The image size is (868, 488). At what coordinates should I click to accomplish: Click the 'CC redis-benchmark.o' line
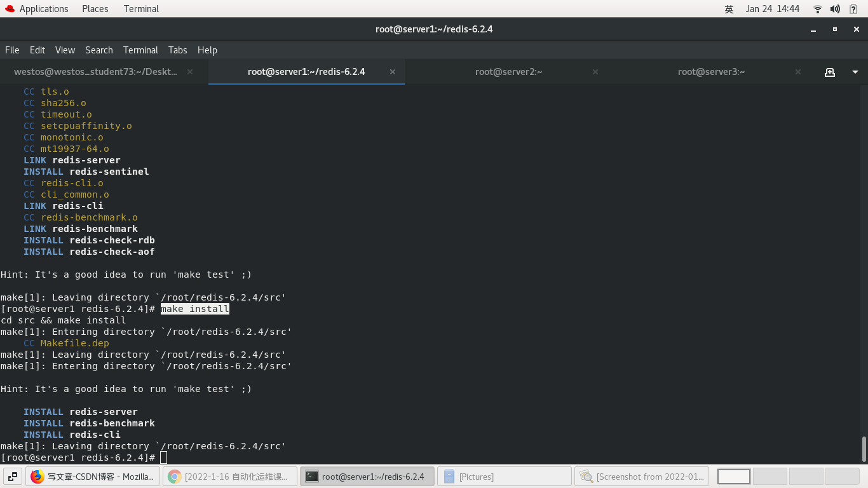(81, 217)
